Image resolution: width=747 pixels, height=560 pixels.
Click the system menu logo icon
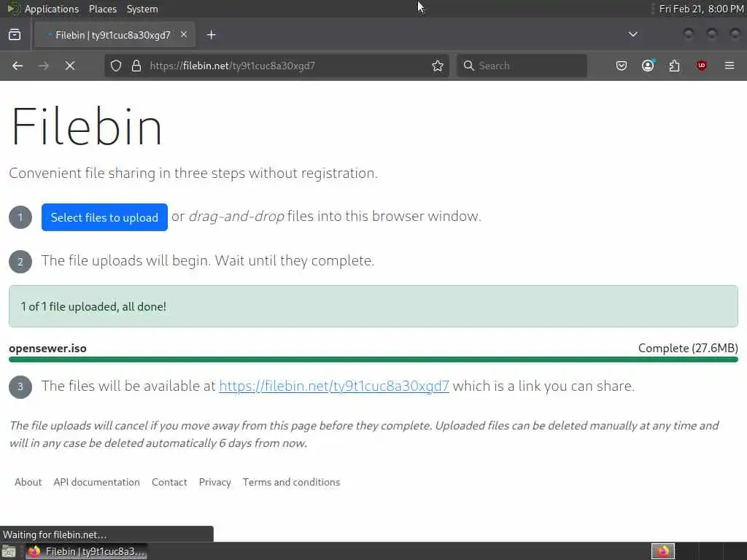[13, 9]
